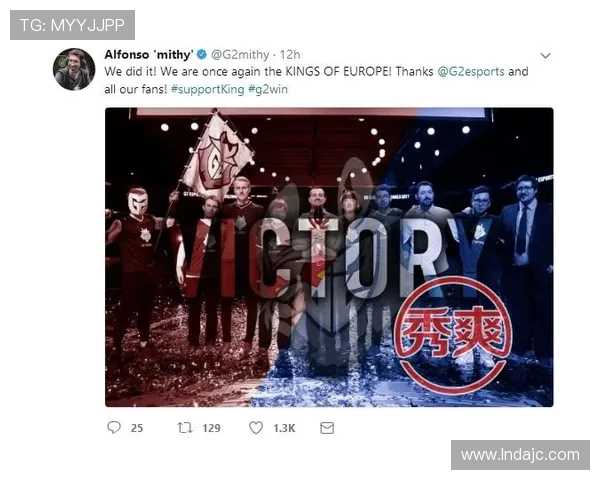Viewport: 600px width, 480px height.
Task: Click the red Chinese stamp watermark
Action: pos(453,335)
